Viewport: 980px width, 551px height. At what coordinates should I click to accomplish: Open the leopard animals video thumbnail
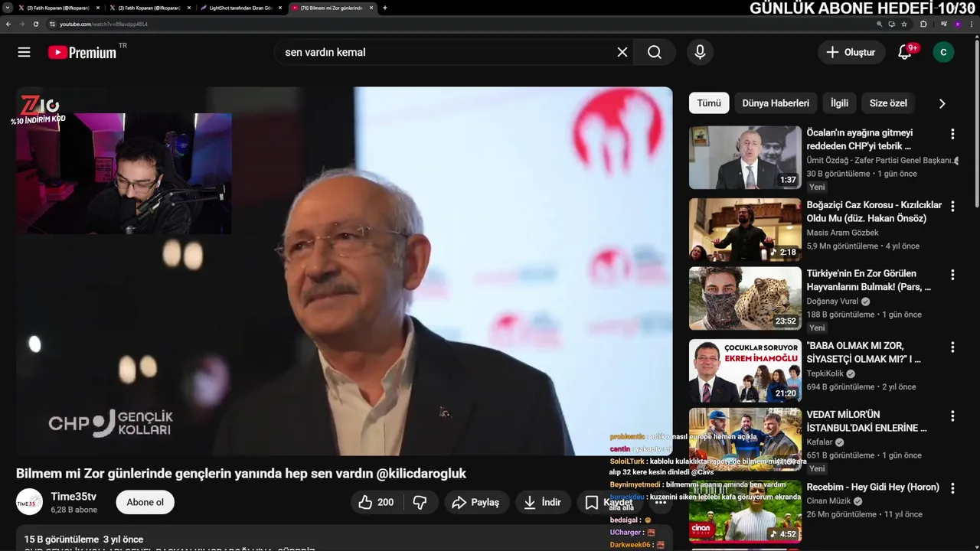[745, 298]
